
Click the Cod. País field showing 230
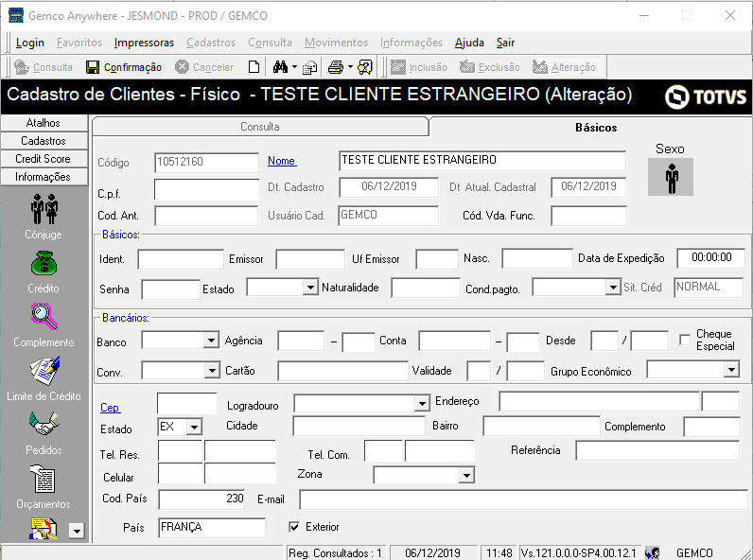tap(202, 499)
